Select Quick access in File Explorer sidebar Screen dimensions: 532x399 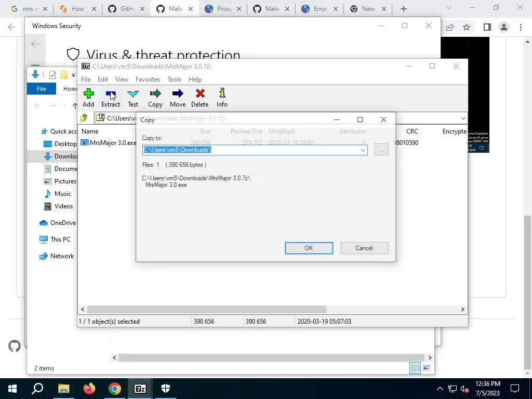click(x=59, y=131)
